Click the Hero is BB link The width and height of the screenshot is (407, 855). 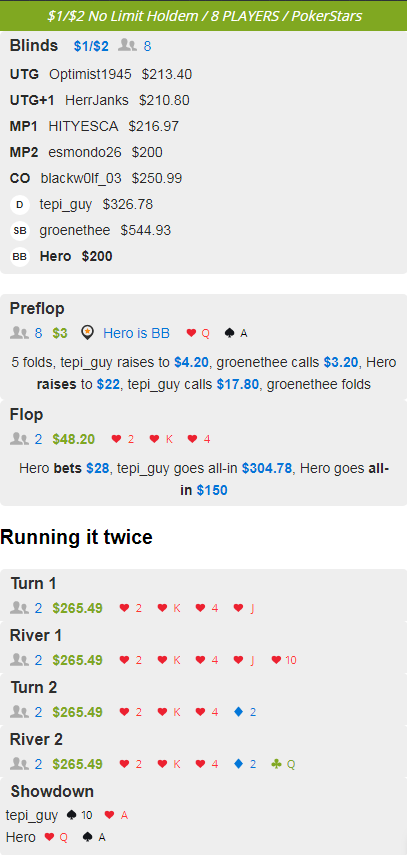[x=136, y=333]
